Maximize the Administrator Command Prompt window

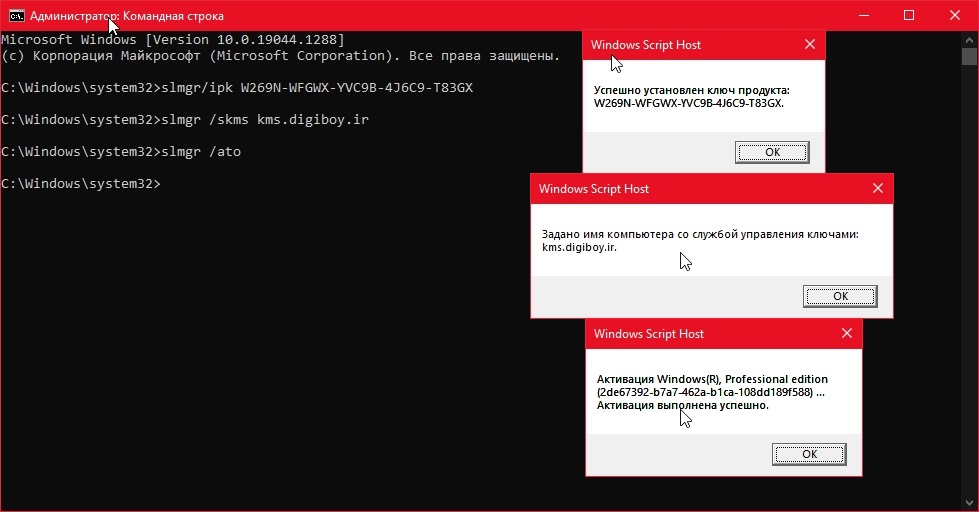coord(909,15)
